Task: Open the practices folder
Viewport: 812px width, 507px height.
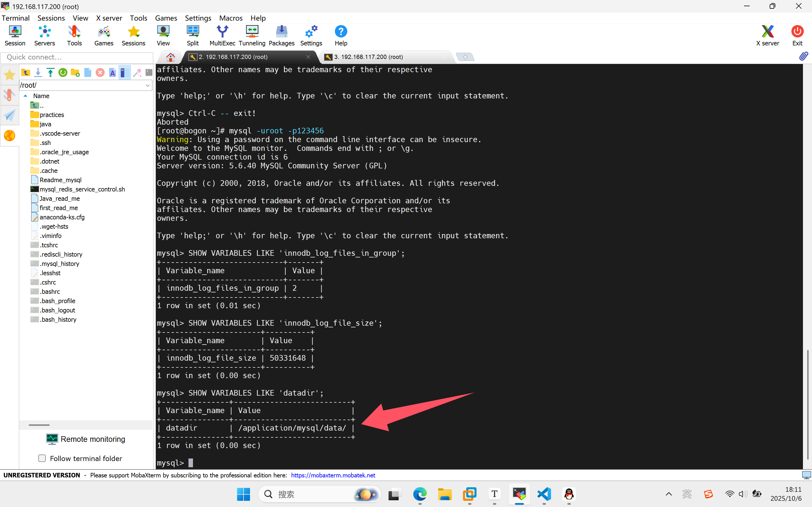Action: click(52, 115)
